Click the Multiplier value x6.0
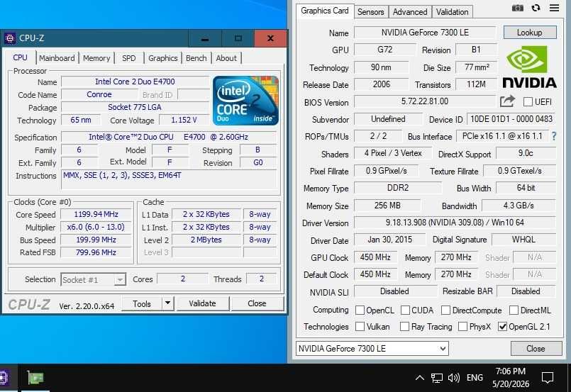571x392 pixels. pyautogui.click(x=96, y=227)
